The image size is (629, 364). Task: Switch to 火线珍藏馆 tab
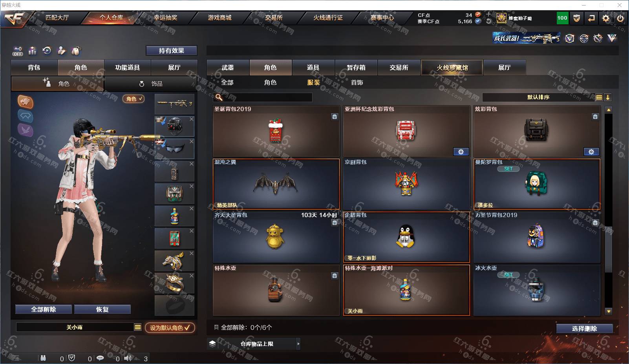coord(452,68)
